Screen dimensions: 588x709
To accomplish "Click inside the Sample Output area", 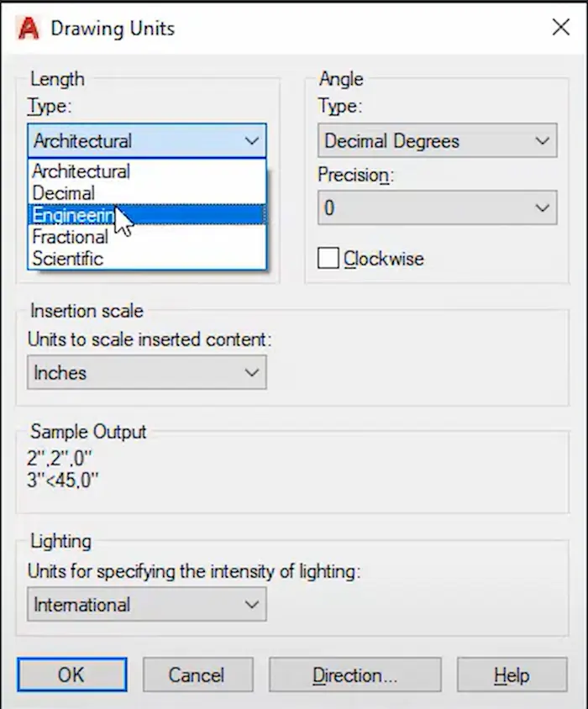I will click(168, 470).
